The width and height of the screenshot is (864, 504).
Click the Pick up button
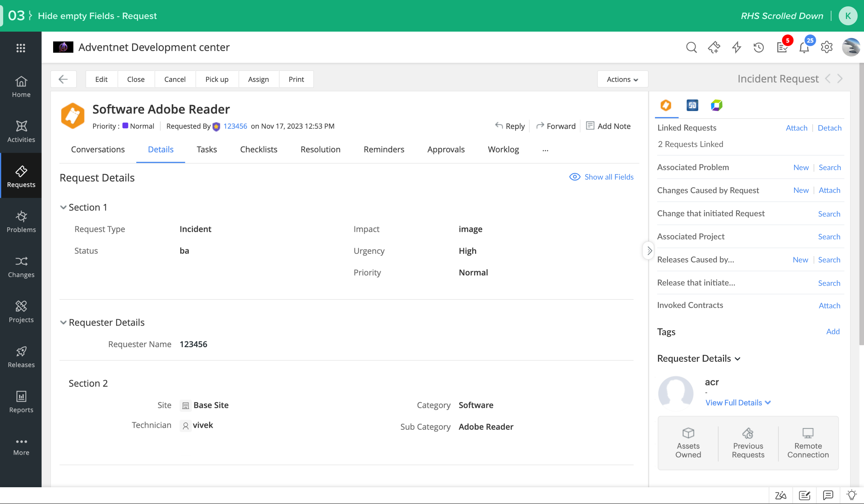(217, 79)
